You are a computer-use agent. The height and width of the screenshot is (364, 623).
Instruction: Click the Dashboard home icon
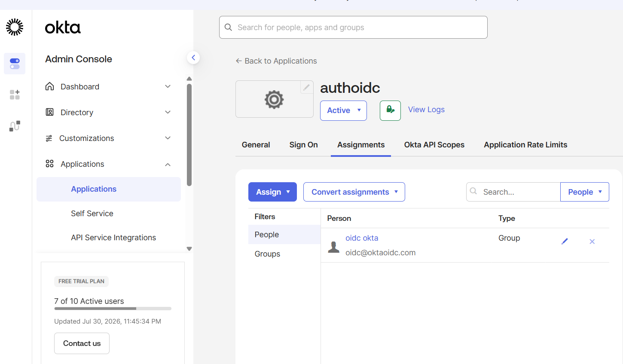click(x=50, y=86)
